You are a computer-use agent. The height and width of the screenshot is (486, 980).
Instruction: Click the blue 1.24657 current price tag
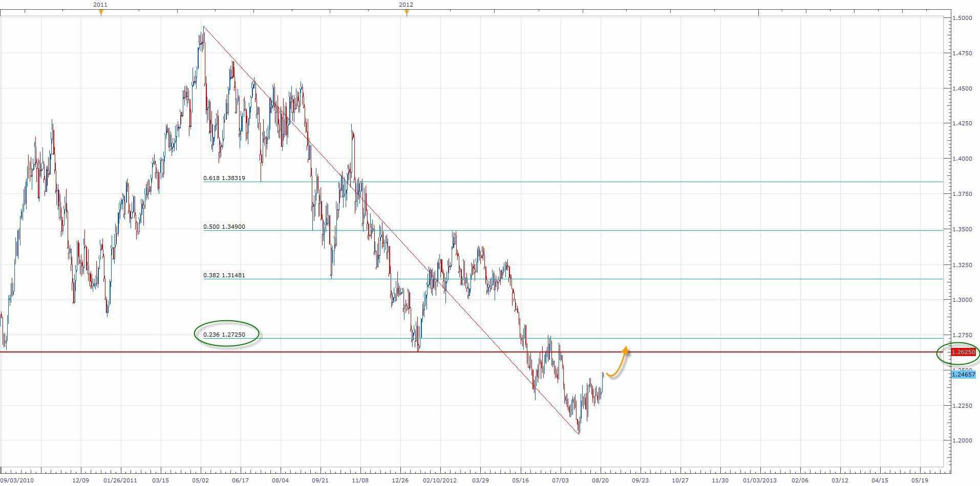963,374
